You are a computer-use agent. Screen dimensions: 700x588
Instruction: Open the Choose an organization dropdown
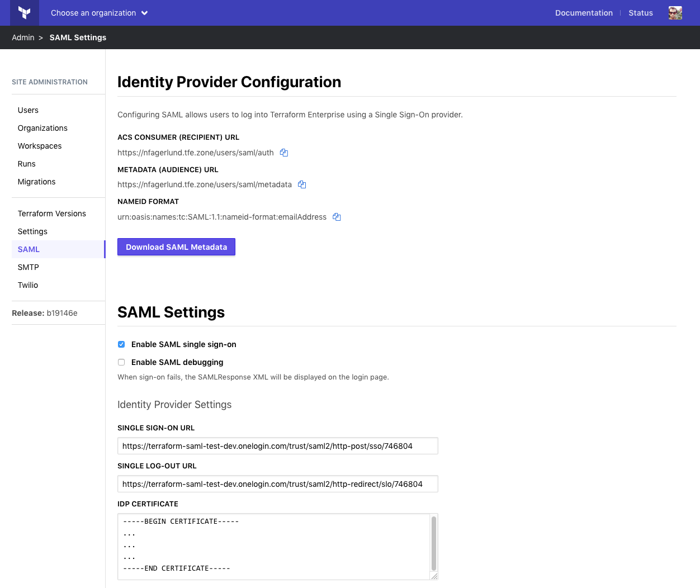pos(99,13)
